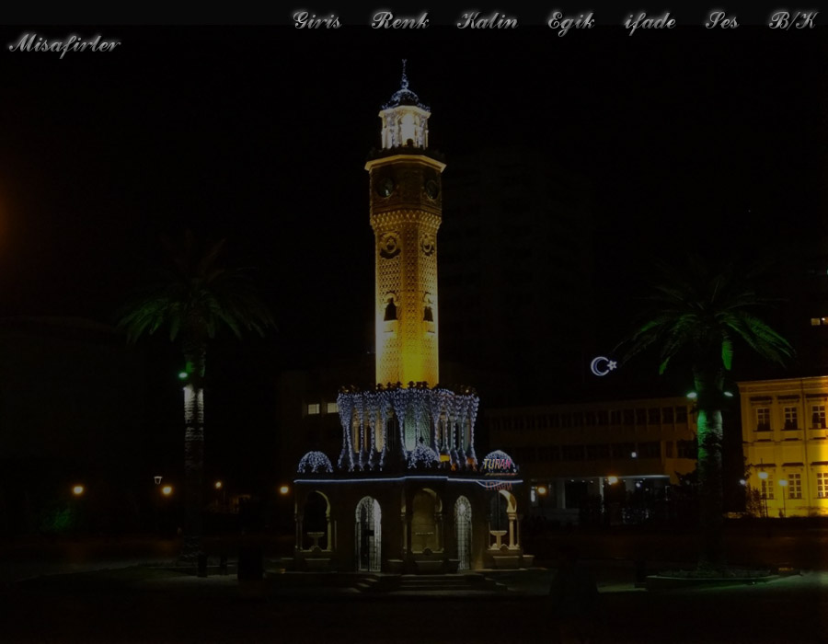Image resolution: width=828 pixels, height=644 pixels.
Task: Open the Misafirler guests link
Action: coord(64,43)
